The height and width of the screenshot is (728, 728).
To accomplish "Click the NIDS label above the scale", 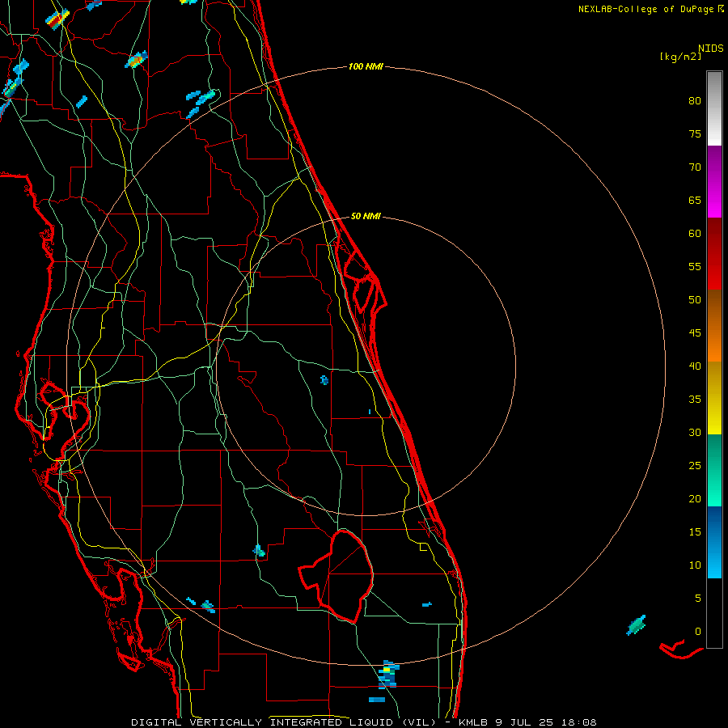I will 710,49.
